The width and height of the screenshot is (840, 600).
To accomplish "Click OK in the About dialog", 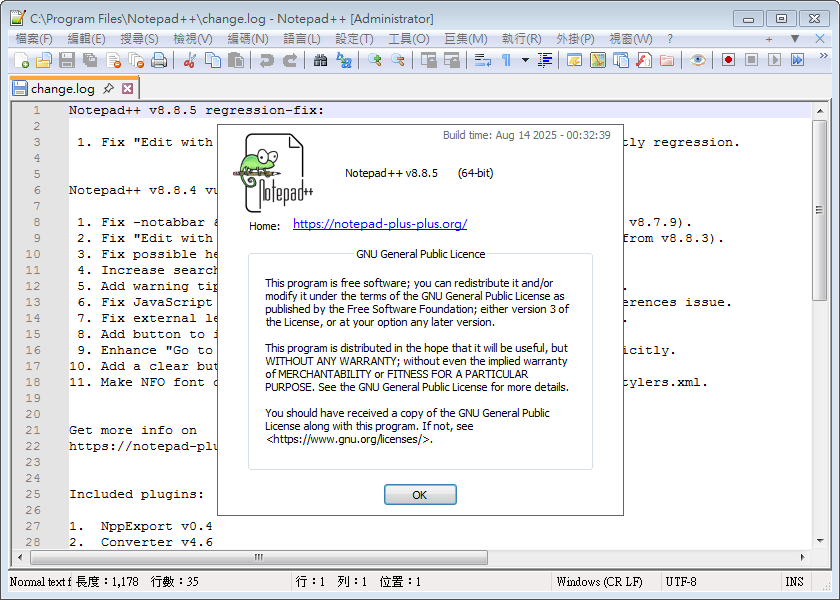I will click(420, 494).
